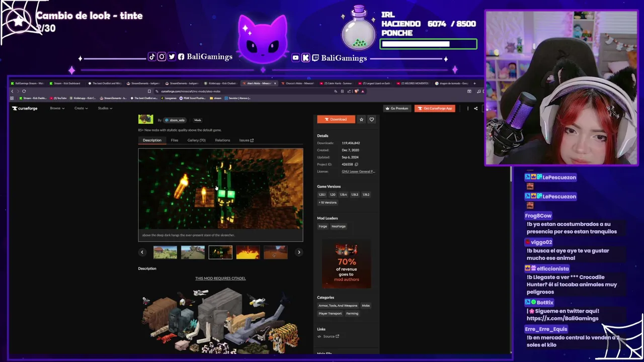This screenshot has width=644, height=362.
Task: Open Armor, Tools, And Weapons category
Action: coord(338,306)
